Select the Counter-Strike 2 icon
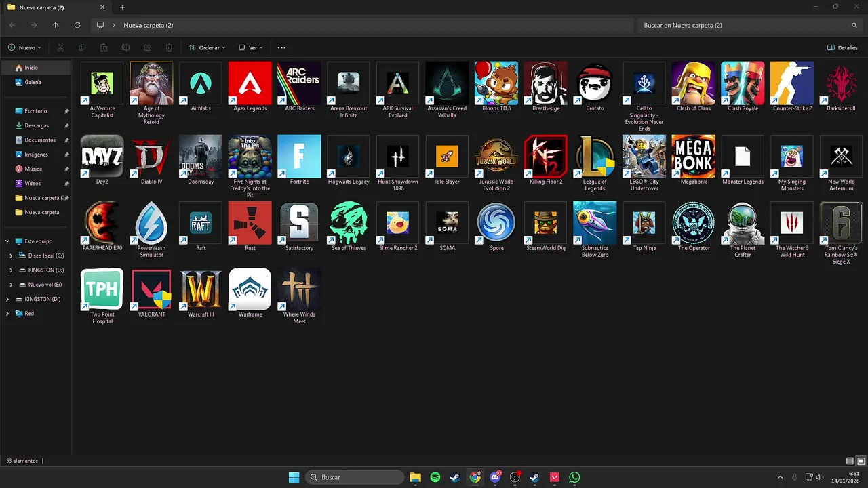 click(x=792, y=83)
